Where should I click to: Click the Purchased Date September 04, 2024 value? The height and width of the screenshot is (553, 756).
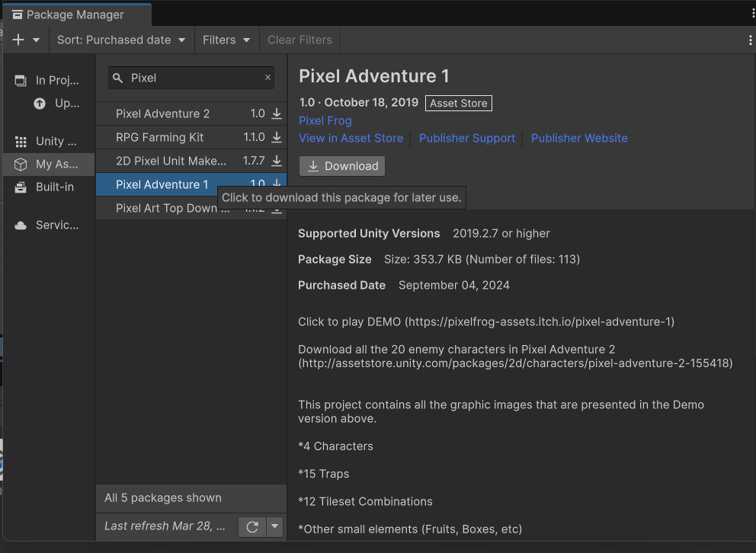coord(453,285)
